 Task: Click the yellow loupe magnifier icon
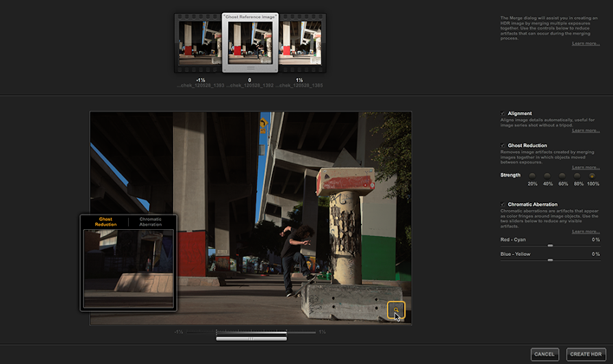(x=396, y=310)
